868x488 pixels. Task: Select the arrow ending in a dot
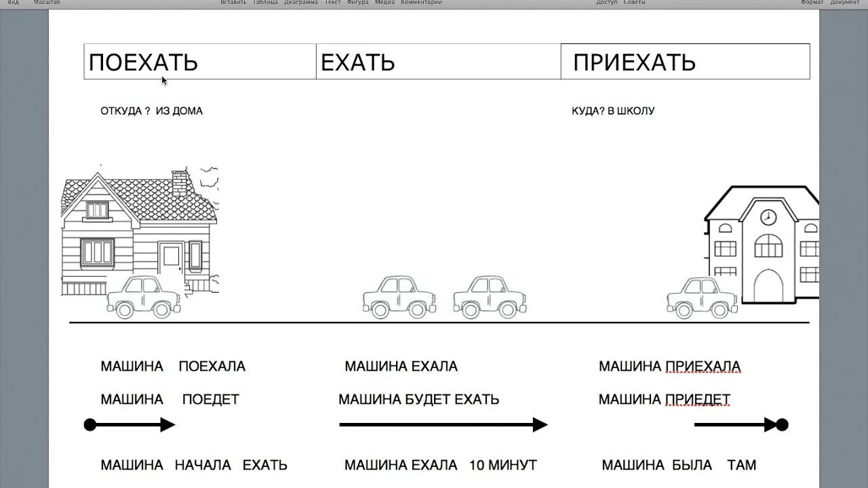[742, 425]
